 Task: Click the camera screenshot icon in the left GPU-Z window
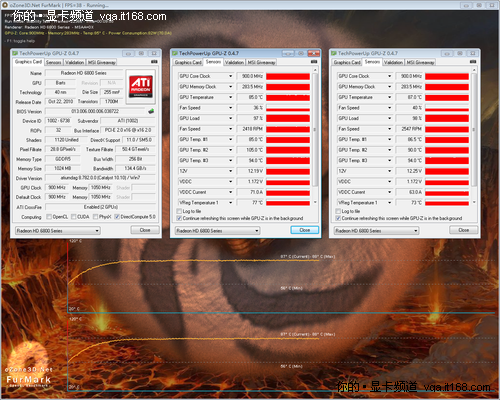tap(154, 62)
